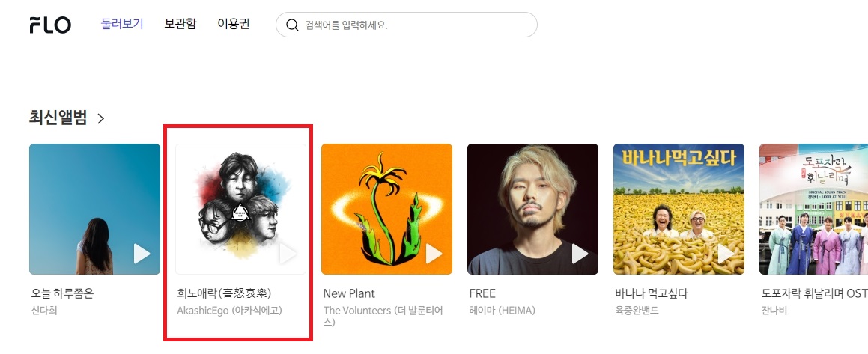Go to the 이용권 tab
Viewport: 868px width, 354px height.
[x=234, y=24]
